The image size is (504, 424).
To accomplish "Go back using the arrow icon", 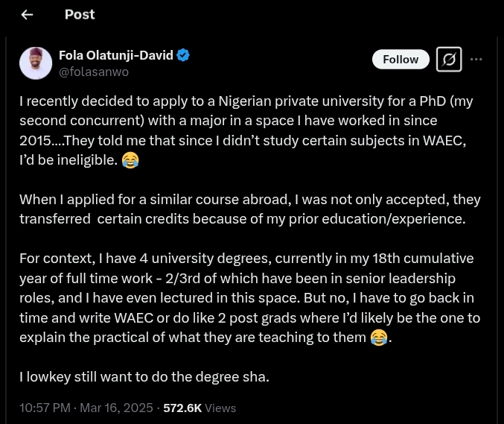I will [x=27, y=15].
